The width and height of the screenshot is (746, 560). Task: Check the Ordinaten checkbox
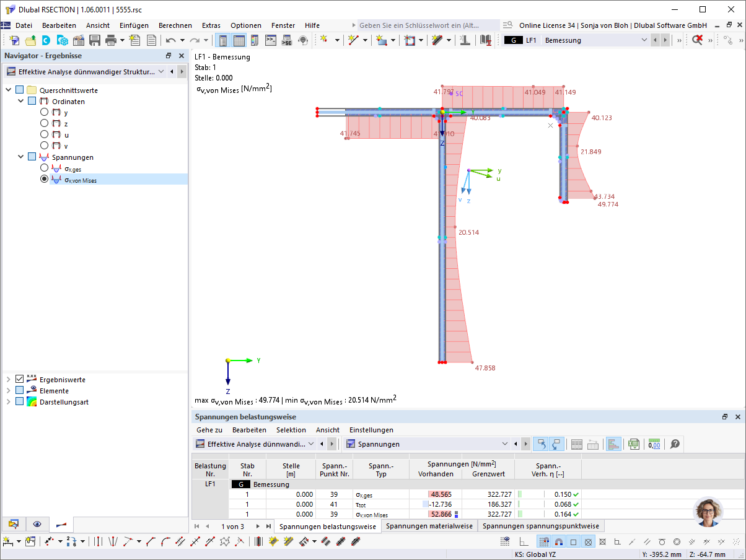pyautogui.click(x=32, y=102)
